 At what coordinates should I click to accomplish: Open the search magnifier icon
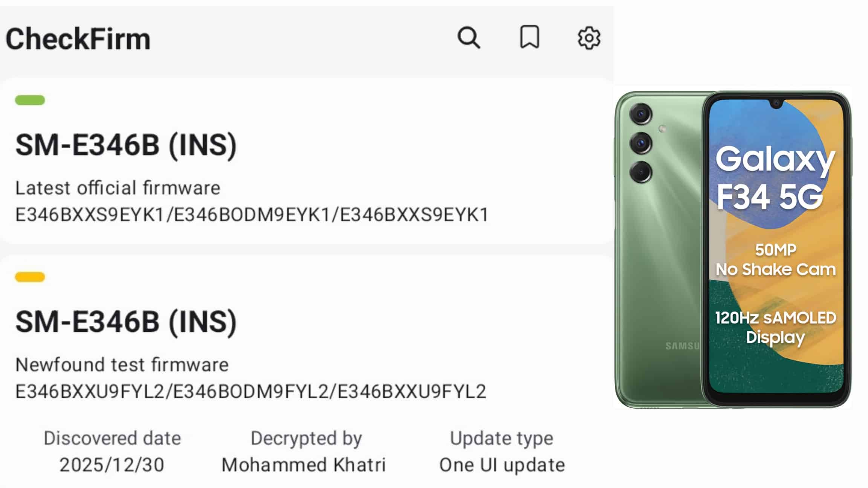(469, 38)
